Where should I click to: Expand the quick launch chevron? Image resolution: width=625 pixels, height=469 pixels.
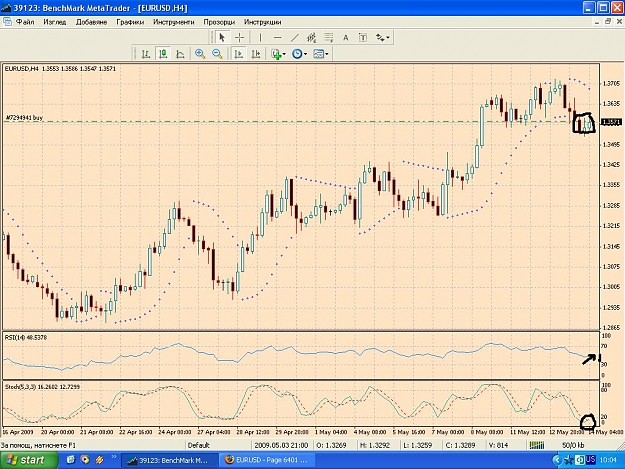[x=114, y=457]
